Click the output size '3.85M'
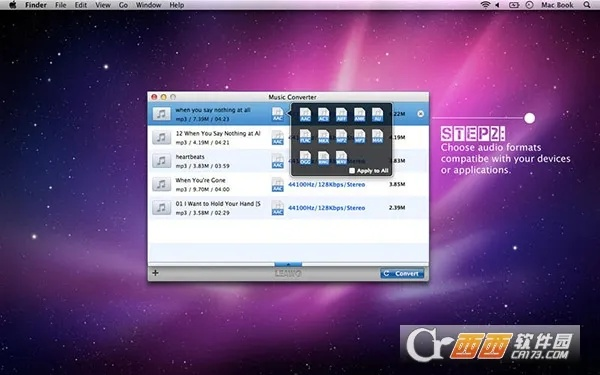This screenshot has width=600, height=375. click(397, 184)
